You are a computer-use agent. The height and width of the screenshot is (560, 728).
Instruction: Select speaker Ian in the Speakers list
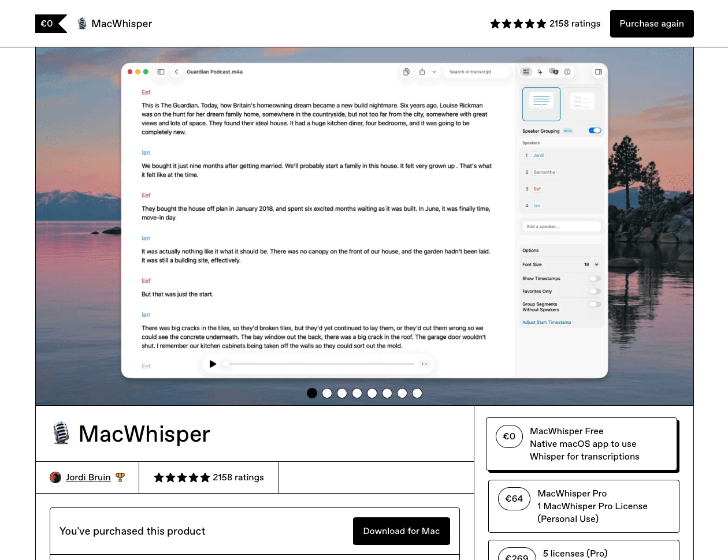click(x=537, y=206)
